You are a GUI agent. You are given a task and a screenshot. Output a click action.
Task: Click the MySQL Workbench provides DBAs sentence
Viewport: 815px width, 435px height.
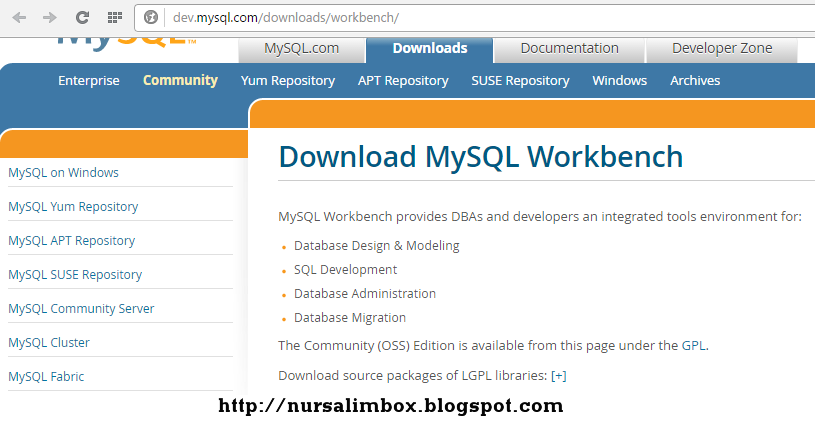click(540, 217)
